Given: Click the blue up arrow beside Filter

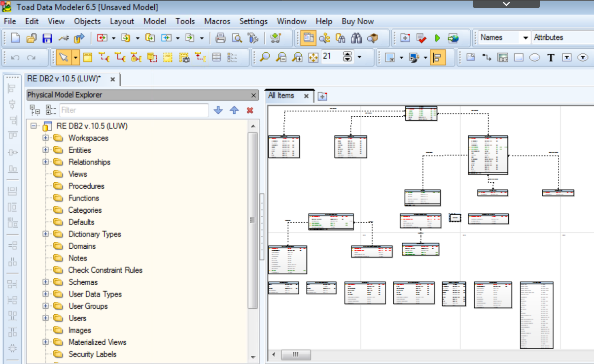Looking at the screenshot, I should click(x=234, y=110).
